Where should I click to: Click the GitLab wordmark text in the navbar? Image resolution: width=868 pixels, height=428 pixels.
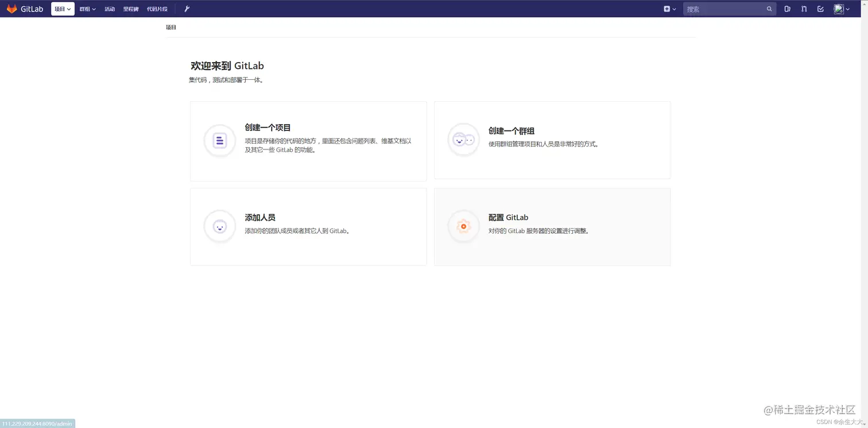[32, 9]
